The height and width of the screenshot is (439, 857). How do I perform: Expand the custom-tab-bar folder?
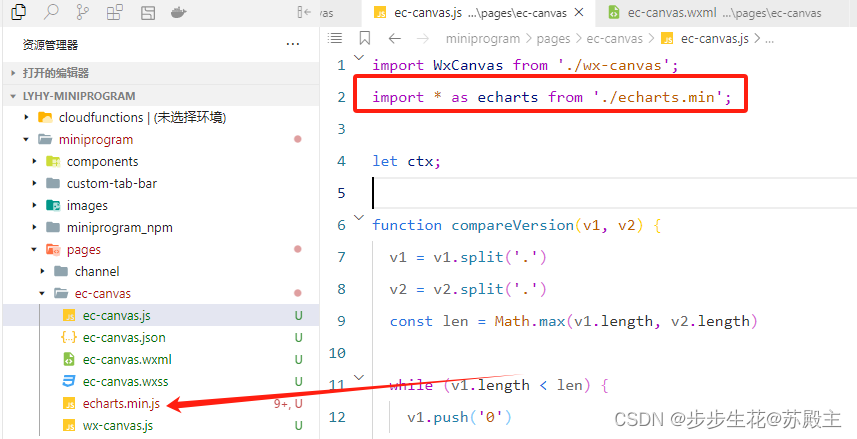(34, 184)
